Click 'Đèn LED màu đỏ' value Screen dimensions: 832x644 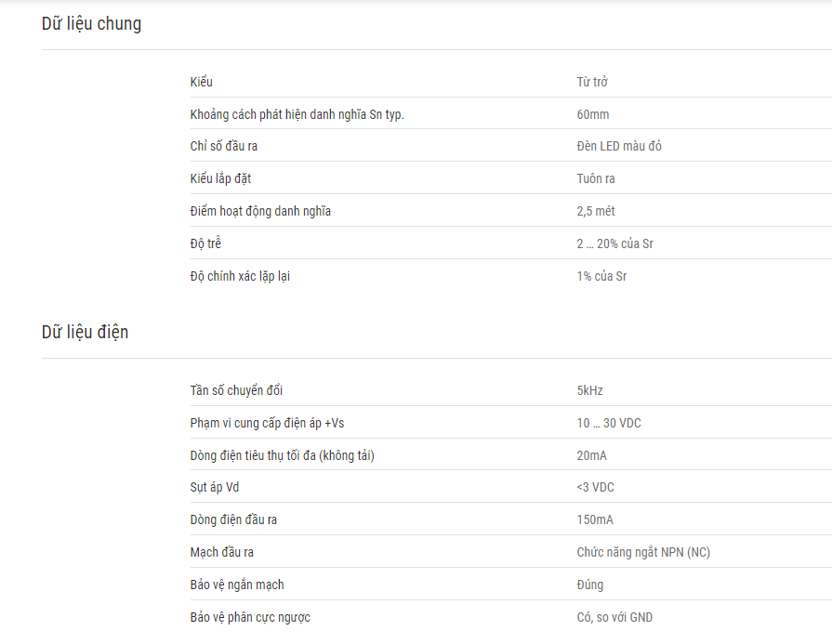click(619, 146)
